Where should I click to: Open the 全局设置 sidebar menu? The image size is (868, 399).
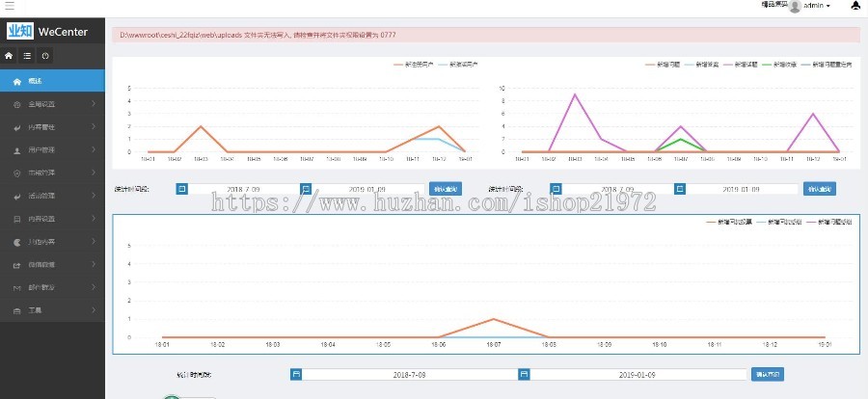pyautogui.click(x=52, y=104)
